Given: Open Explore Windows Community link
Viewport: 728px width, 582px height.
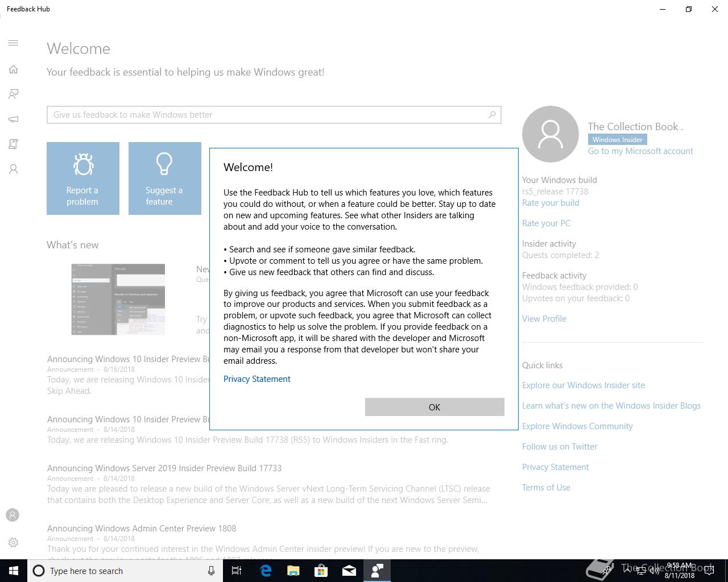Looking at the screenshot, I should point(577,426).
